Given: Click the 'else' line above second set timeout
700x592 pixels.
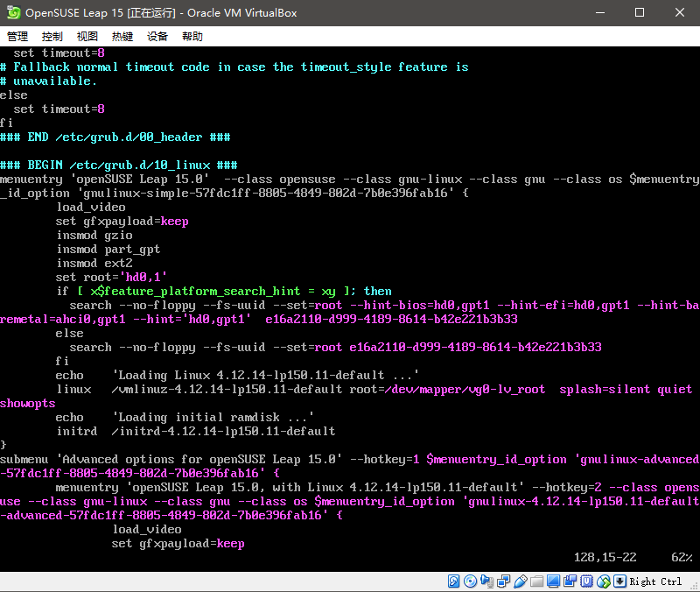Looking at the screenshot, I should pyautogui.click(x=14, y=95).
